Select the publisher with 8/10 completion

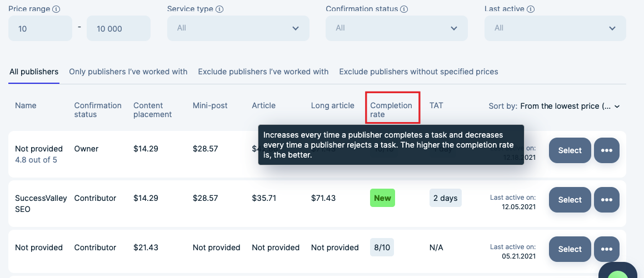(x=570, y=249)
